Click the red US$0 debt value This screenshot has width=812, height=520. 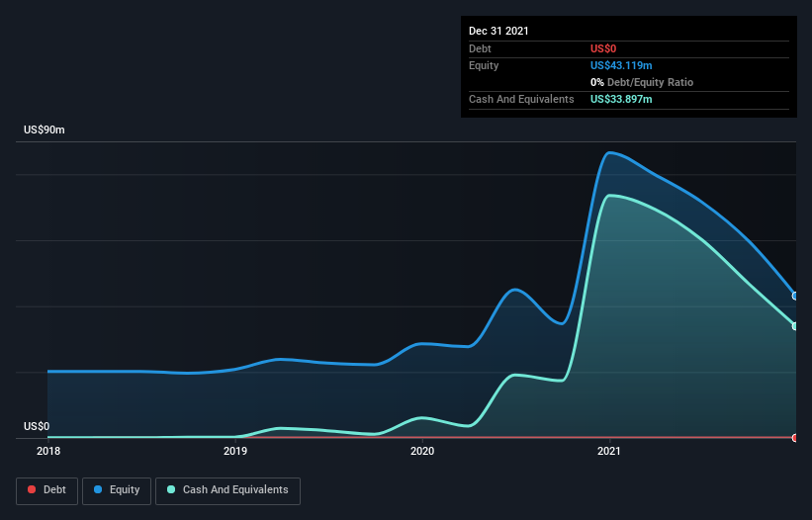[603, 48]
